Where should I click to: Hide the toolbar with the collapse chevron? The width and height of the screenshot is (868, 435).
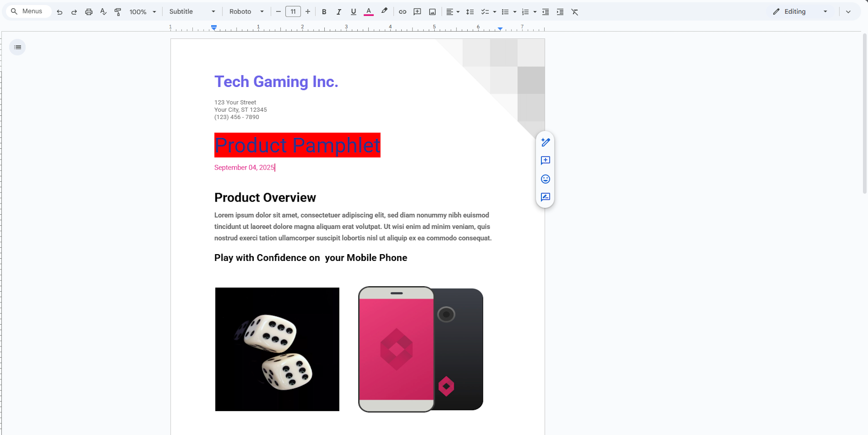(848, 11)
